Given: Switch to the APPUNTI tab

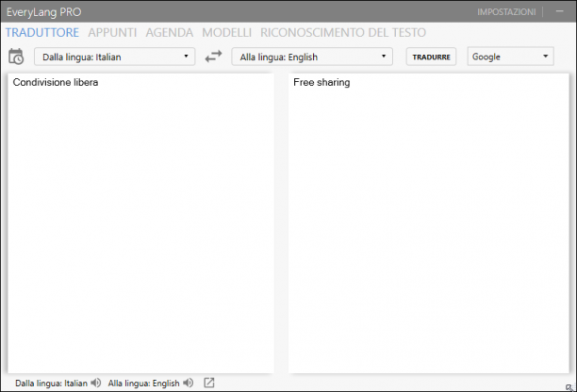Looking at the screenshot, I should [112, 32].
